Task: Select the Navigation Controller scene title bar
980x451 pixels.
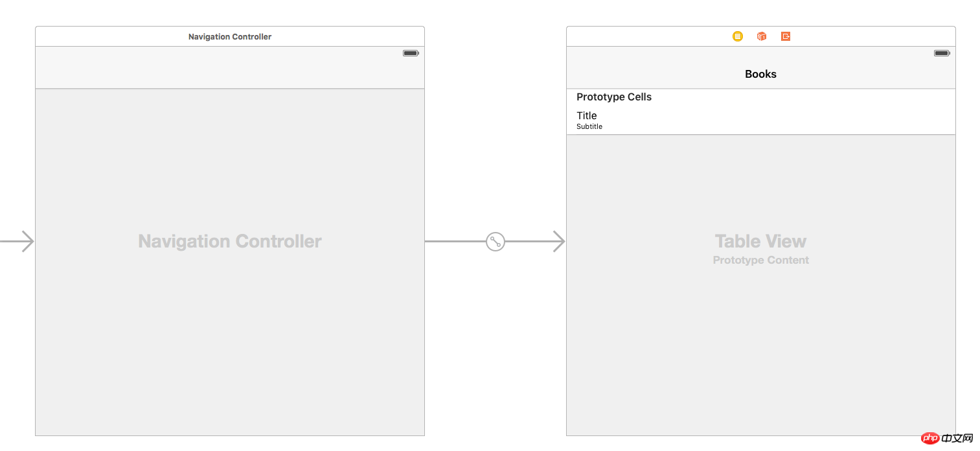Action: click(x=230, y=36)
